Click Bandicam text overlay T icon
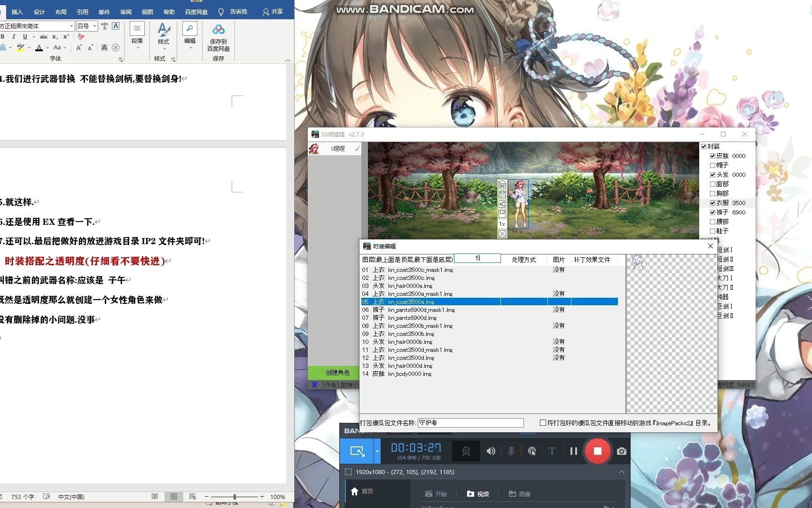 pyautogui.click(x=552, y=451)
